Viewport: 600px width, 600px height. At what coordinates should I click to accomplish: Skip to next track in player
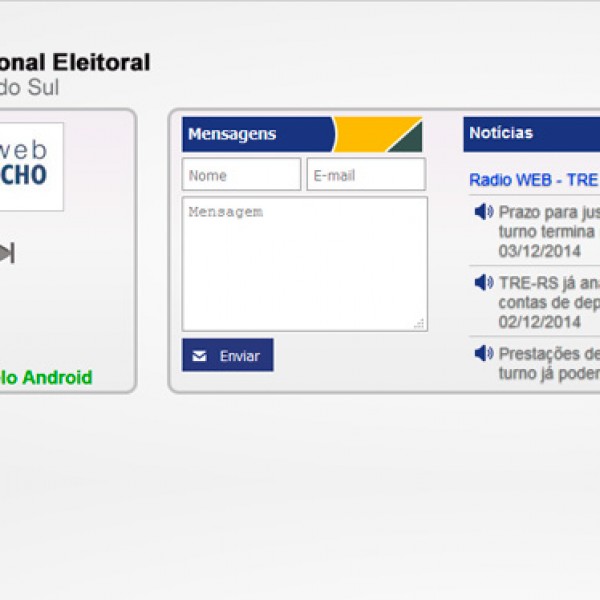click(x=7, y=253)
